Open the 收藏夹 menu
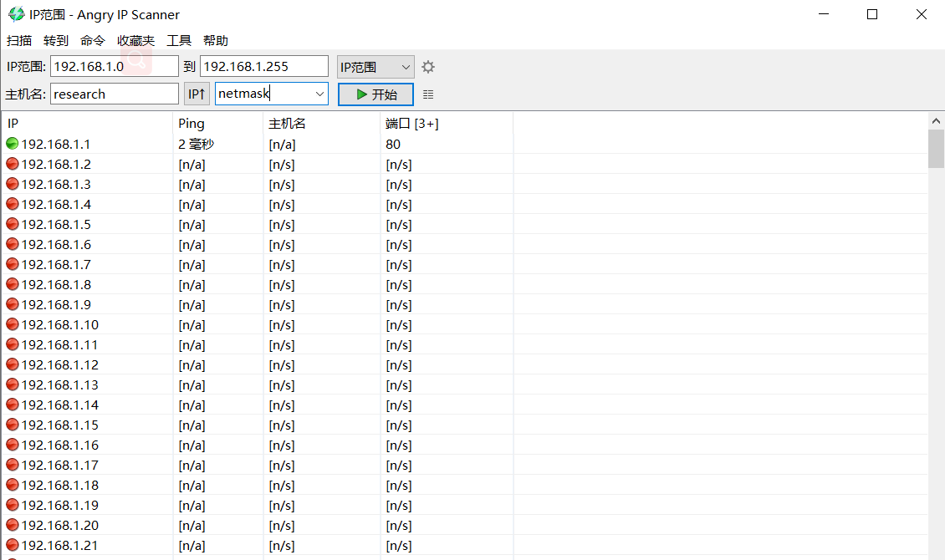The width and height of the screenshot is (945, 560). pos(135,40)
